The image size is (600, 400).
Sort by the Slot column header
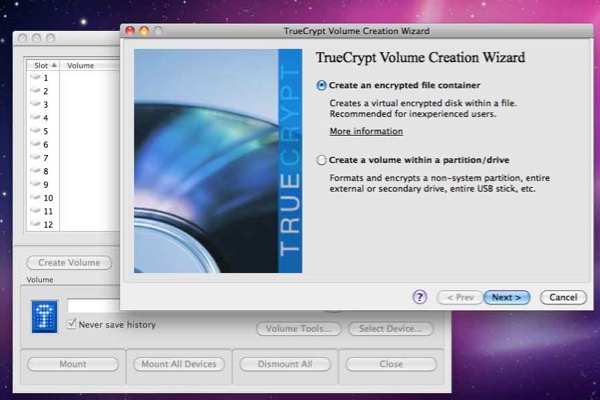tap(43, 65)
